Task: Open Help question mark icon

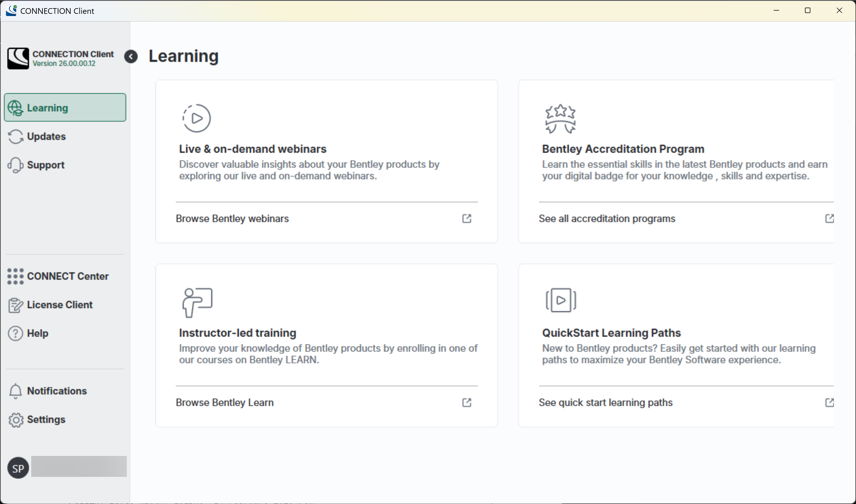Action: (15, 334)
